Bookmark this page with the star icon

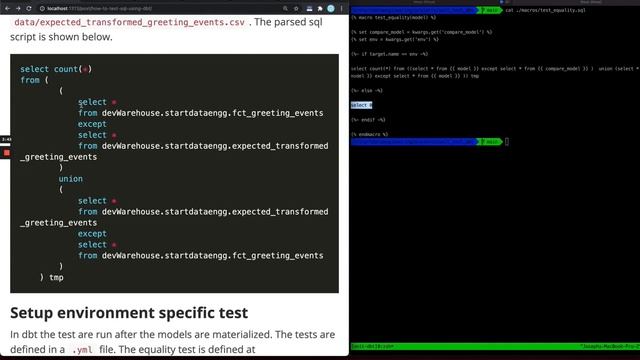tap(296, 8)
